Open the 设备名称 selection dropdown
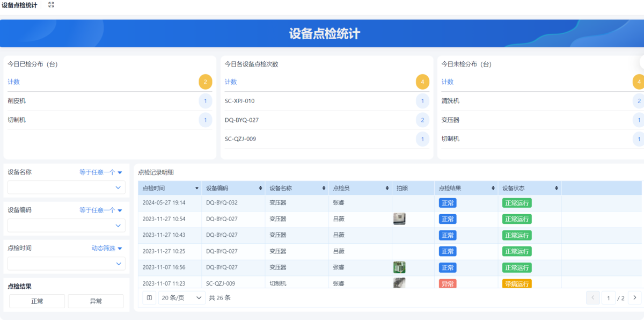Image resolution: width=644 pixels, height=320 pixels. click(67, 187)
